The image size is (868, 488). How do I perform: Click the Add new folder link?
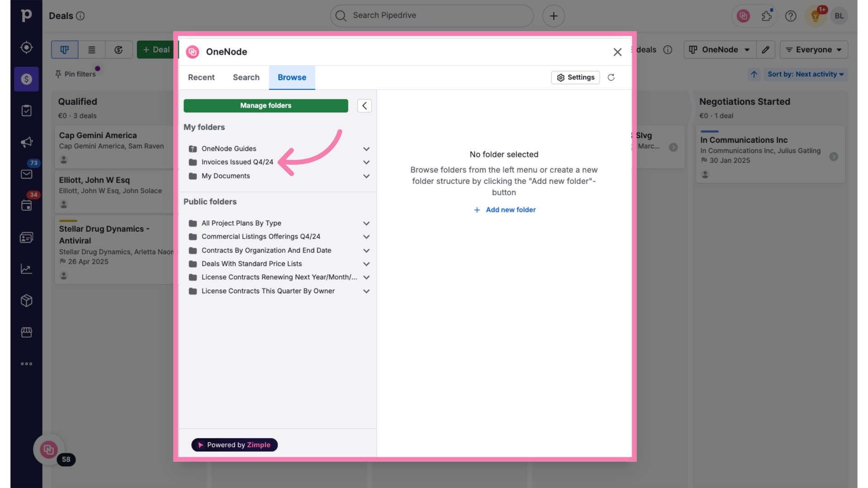(x=504, y=210)
